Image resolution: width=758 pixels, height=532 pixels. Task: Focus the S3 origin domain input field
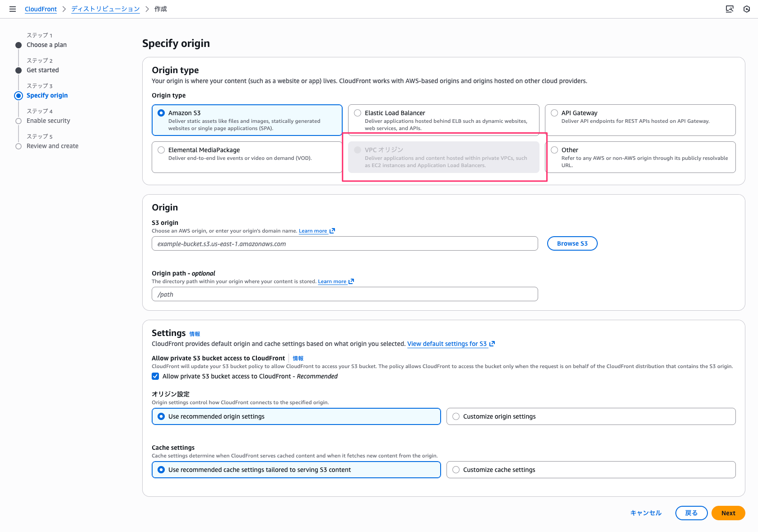pyautogui.click(x=344, y=244)
